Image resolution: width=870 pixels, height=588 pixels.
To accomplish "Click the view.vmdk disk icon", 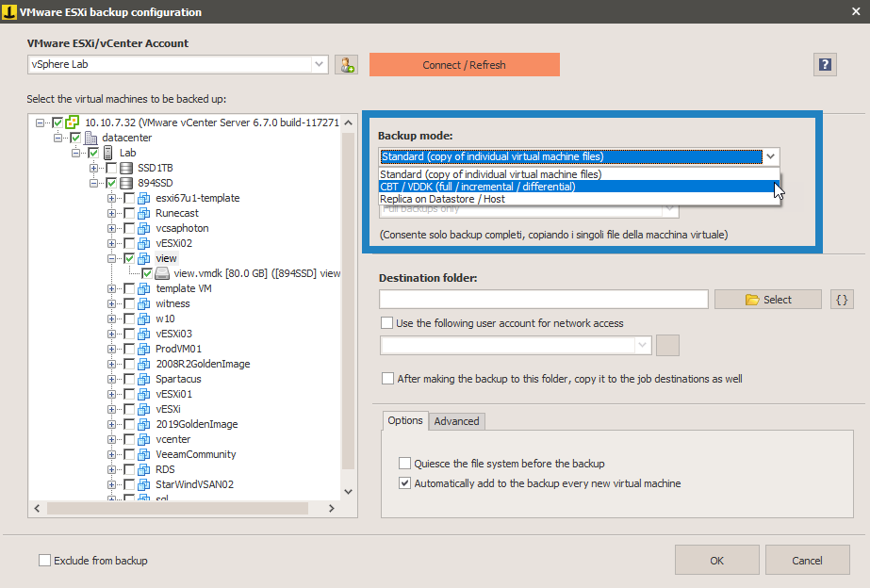I will [162, 273].
